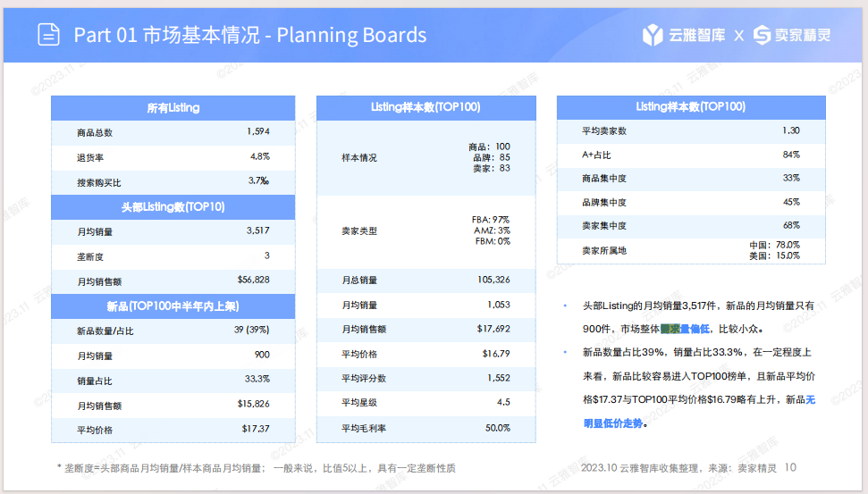Image resolution: width=868 pixels, height=494 pixels.
Task: Click the 销量占比 value 33.3%
Action: (257, 379)
